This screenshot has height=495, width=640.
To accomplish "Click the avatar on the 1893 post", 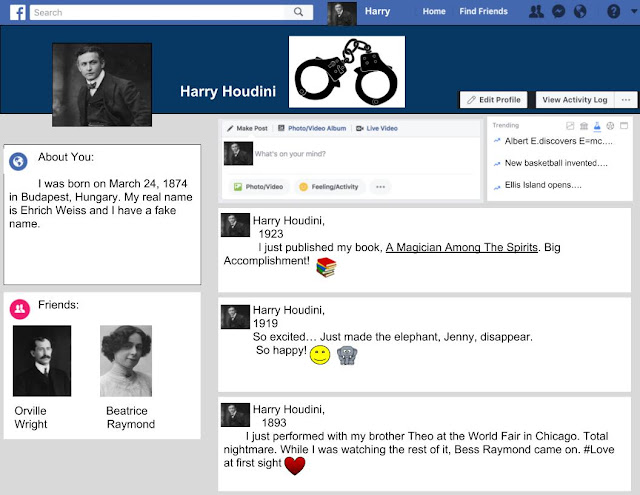I will click(x=236, y=415).
